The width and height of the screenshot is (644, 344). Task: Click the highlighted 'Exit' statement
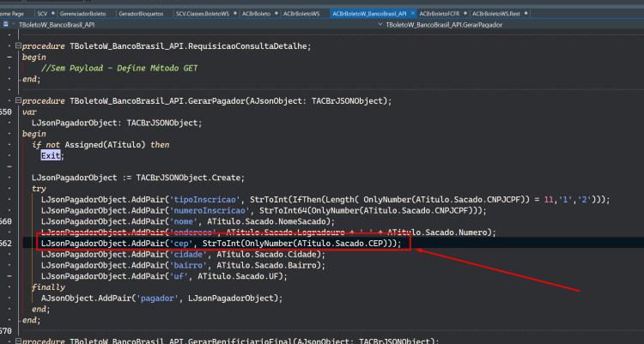click(51, 155)
